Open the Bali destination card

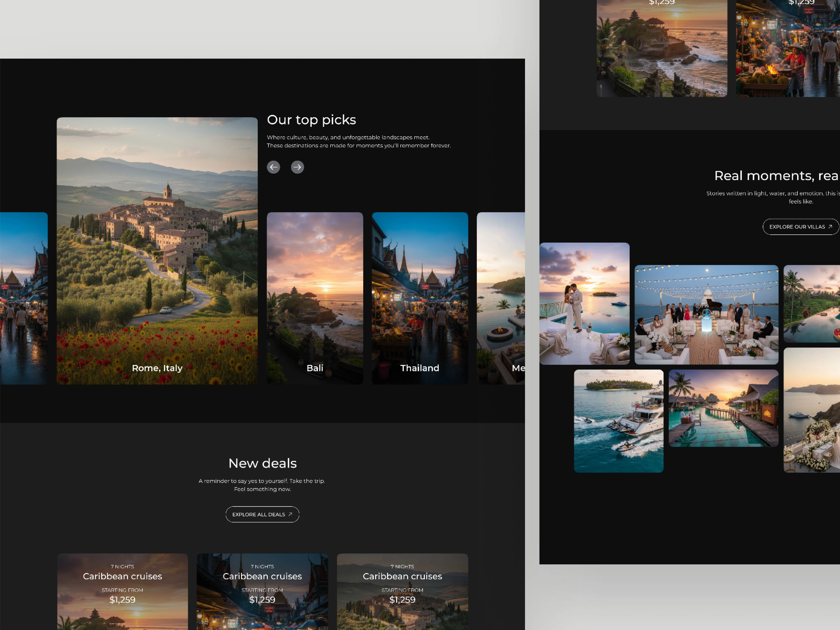315,298
